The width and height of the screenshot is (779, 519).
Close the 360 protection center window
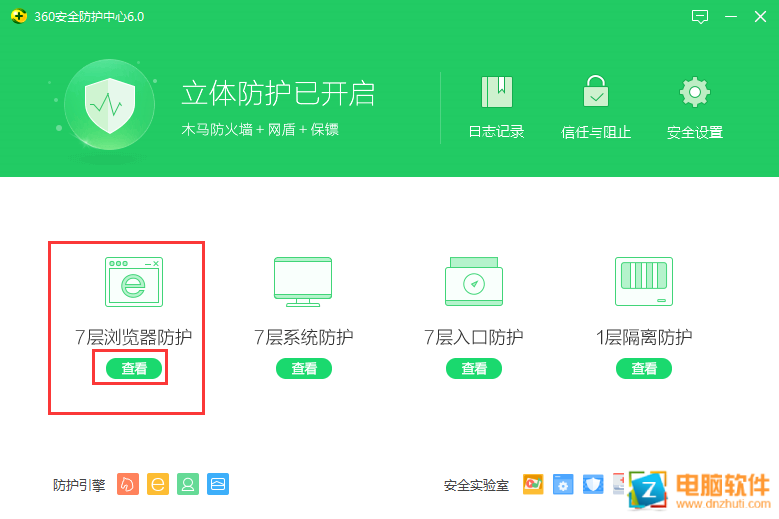coord(760,17)
